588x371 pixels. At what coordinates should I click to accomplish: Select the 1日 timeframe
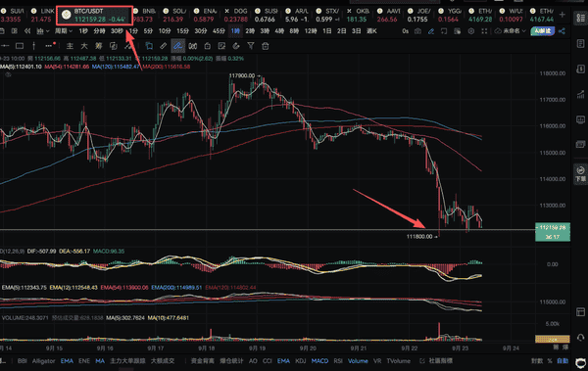coord(327,31)
